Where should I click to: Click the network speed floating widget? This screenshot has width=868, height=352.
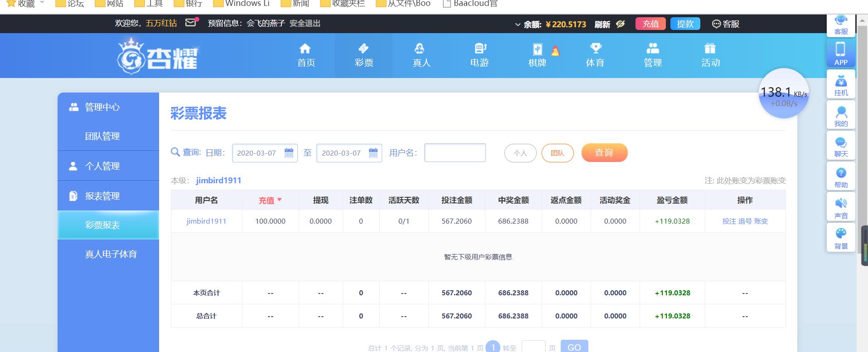pyautogui.click(x=784, y=93)
